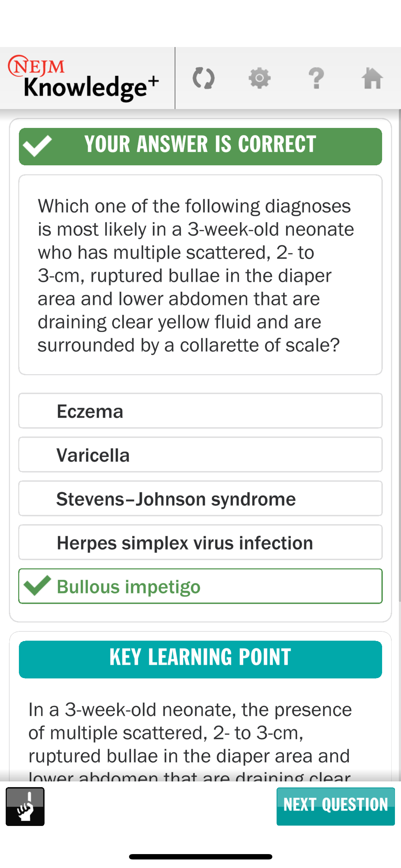
Task: Collapse the Your Answer Is Correct banner
Action: pyautogui.click(x=200, y=146)
